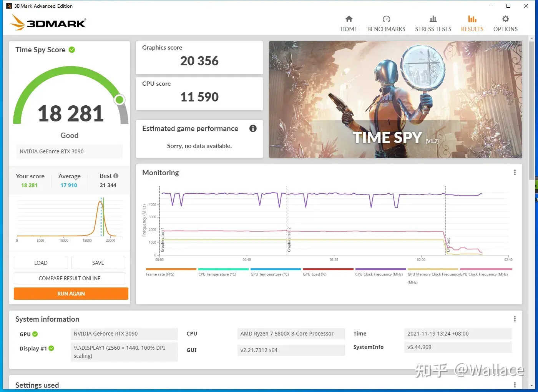This screenshot has height=392, width=538.
Task: Click the score distribution chart
Action: coord(70,219)
